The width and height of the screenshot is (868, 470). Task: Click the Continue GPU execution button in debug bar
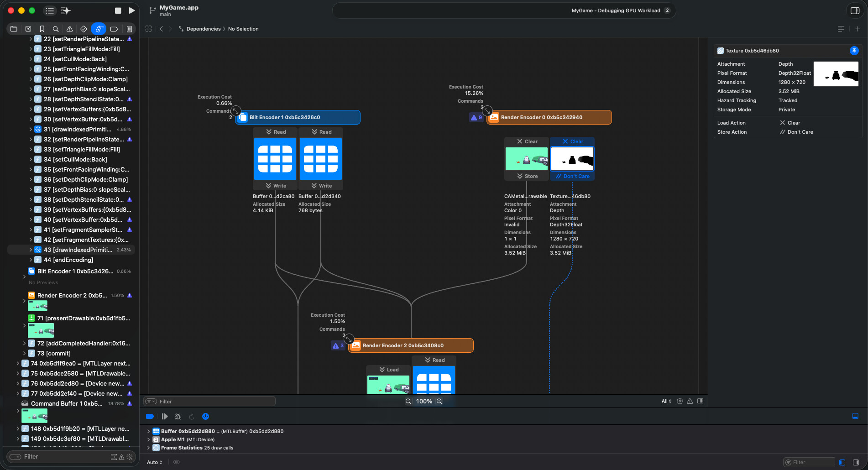[x=165, y=416]
